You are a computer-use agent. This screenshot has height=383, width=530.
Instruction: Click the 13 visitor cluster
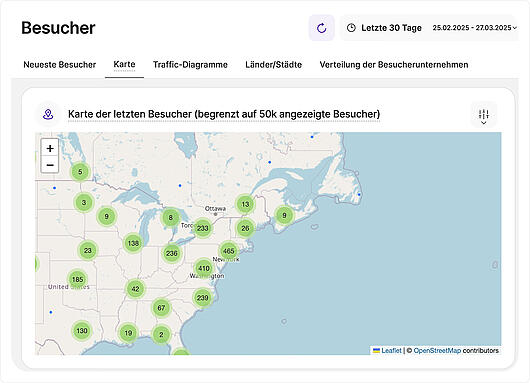tap(245, 204)
